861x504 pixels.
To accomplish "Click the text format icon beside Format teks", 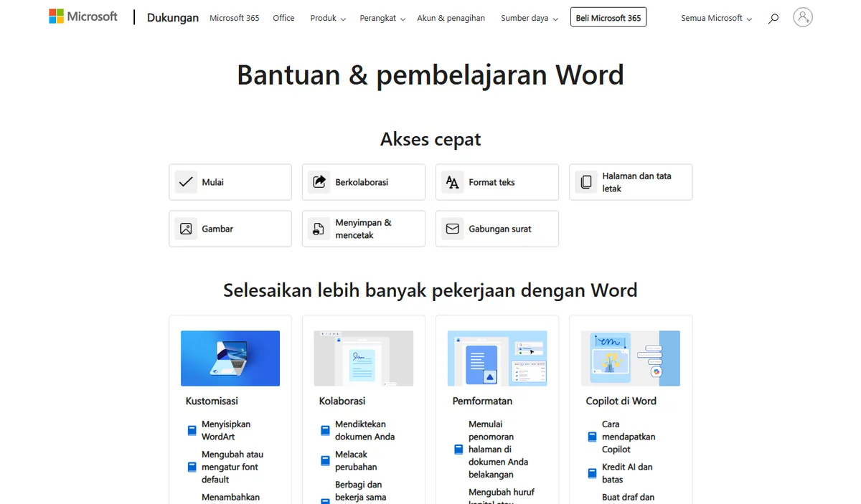I will 452,182.
